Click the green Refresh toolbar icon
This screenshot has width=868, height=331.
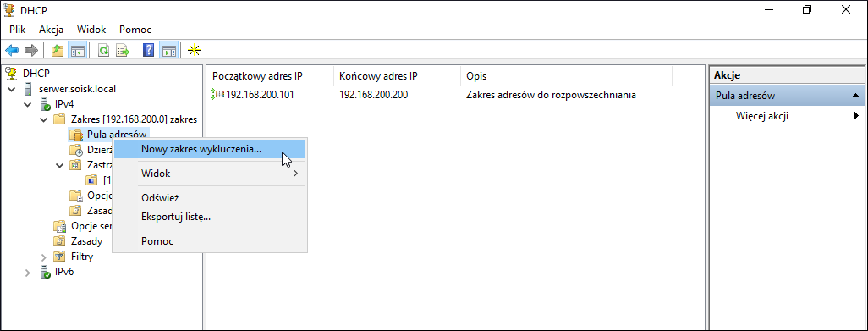(x=103, y=51)
